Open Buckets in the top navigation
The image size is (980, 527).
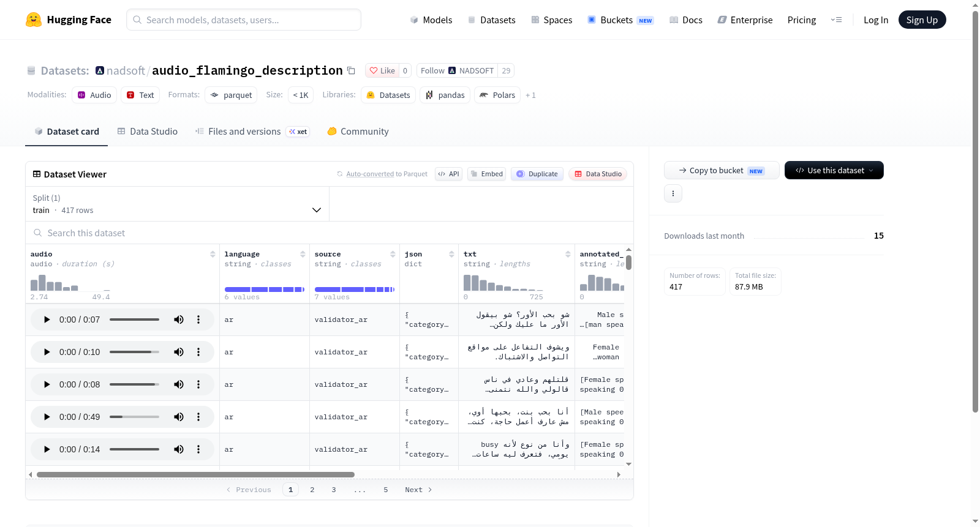(x=620, y=20)
